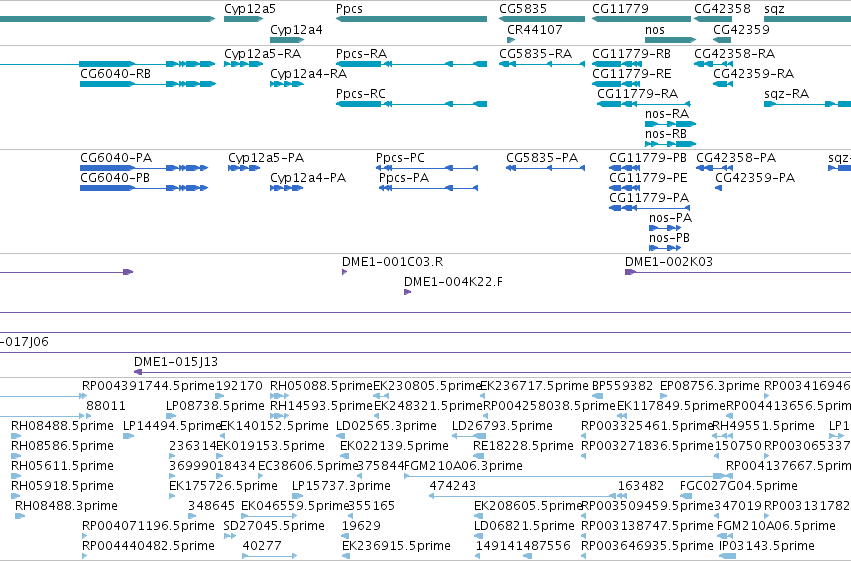Select the CG42358-RA transcript
The width and height of the screenshot is (851, 561).
[713, 64]
